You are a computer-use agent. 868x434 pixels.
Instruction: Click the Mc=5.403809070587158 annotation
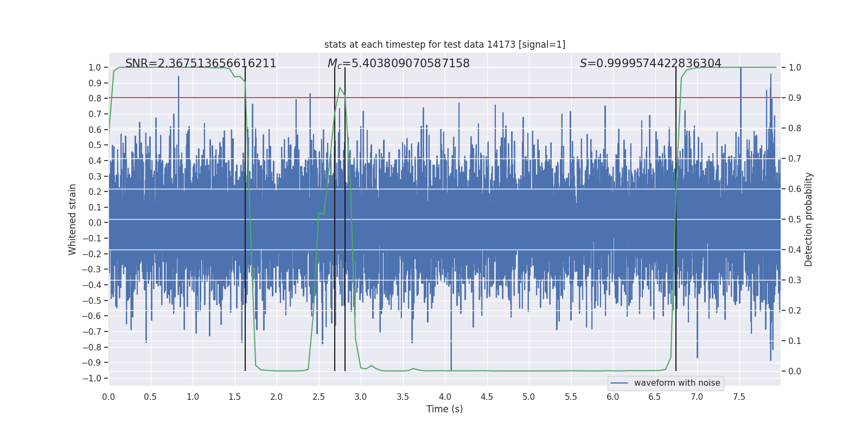tap(399, 63)
